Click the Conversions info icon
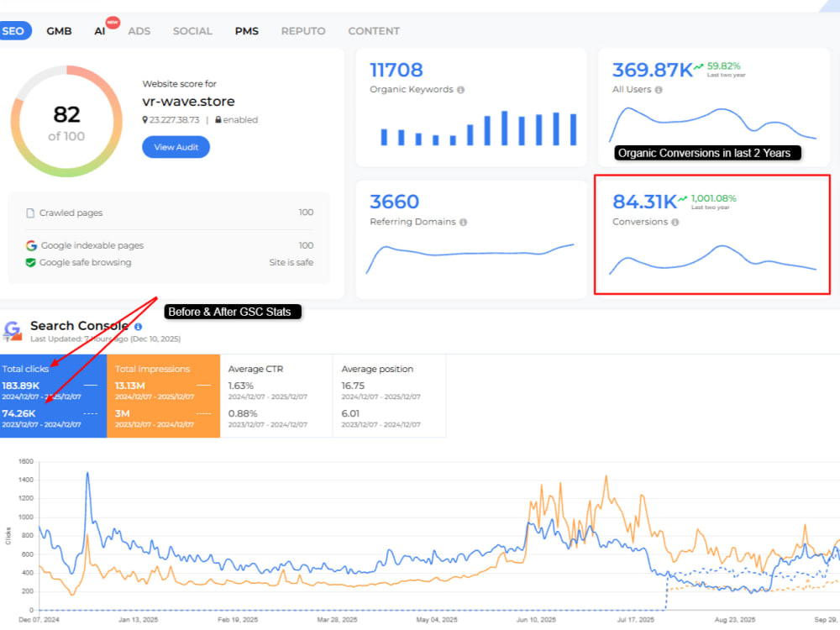 point(675,223)
